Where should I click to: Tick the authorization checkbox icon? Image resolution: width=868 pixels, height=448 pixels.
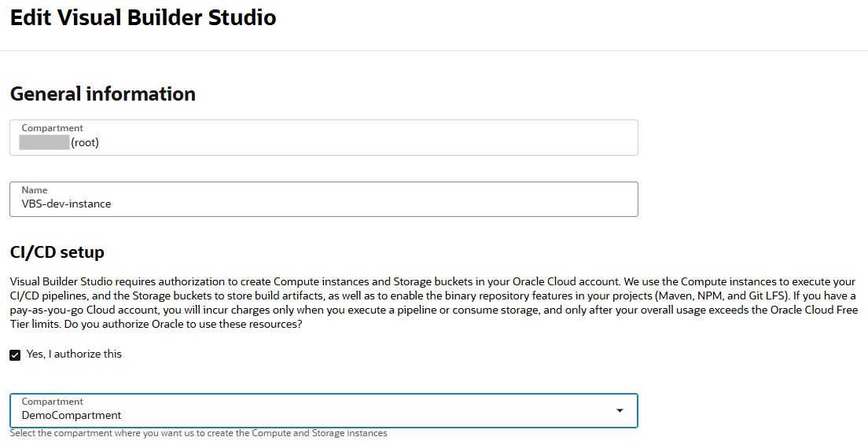(15, 354)
